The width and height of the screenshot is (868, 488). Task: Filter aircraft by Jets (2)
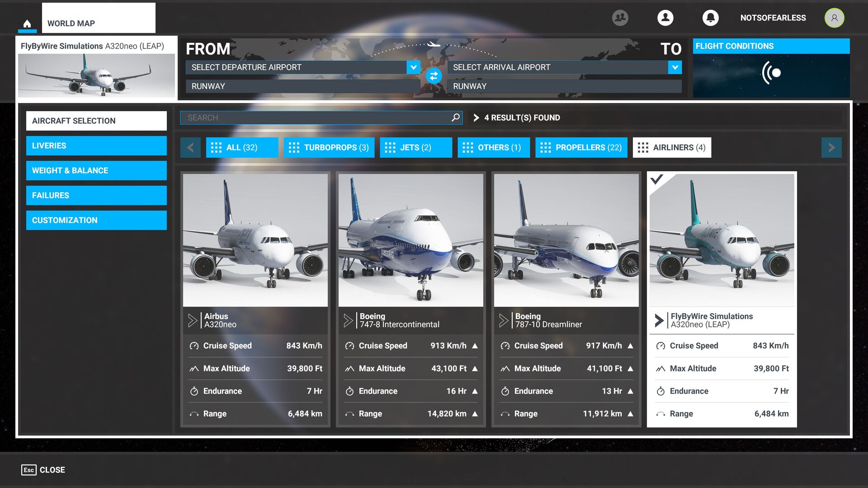coord(415,148)
